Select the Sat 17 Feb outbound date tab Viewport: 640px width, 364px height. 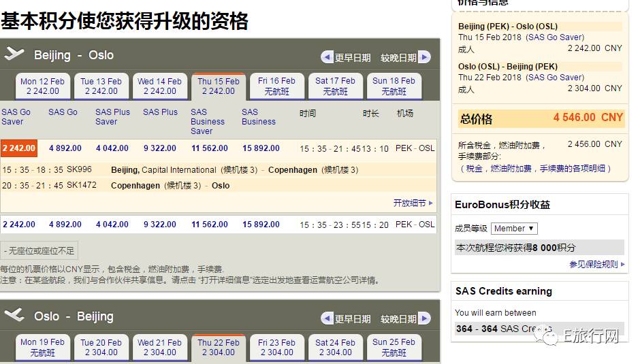click(335, 86)
